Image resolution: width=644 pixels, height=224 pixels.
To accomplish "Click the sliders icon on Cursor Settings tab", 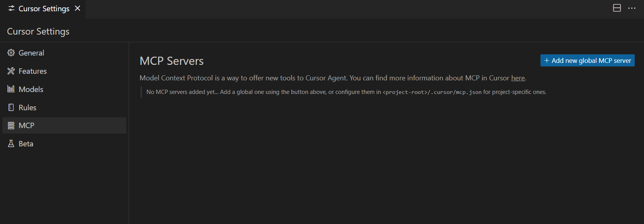I will pos(11,9).
